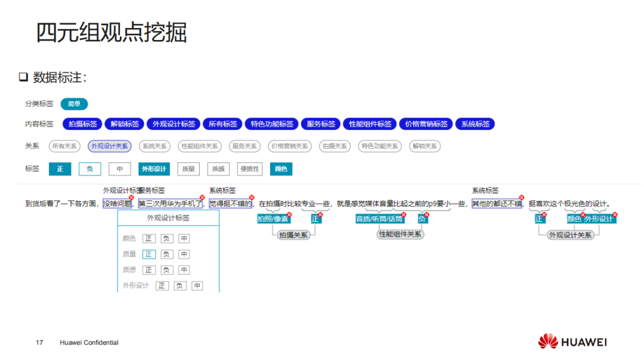Image resolution: width=644 pixels, height=361 pixels.
Task: Set 质感 to 负 in popup
Action: tap(166, 270)
